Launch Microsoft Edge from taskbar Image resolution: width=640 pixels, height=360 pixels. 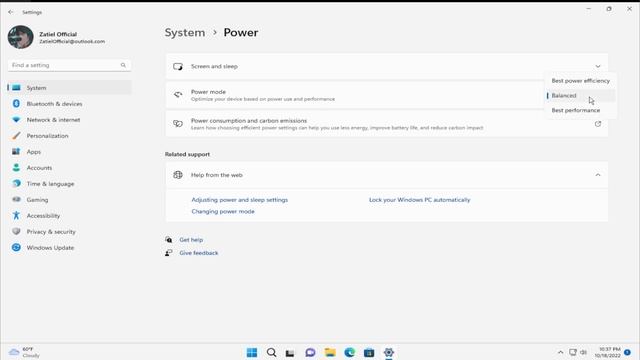click(x=349, y=352)
